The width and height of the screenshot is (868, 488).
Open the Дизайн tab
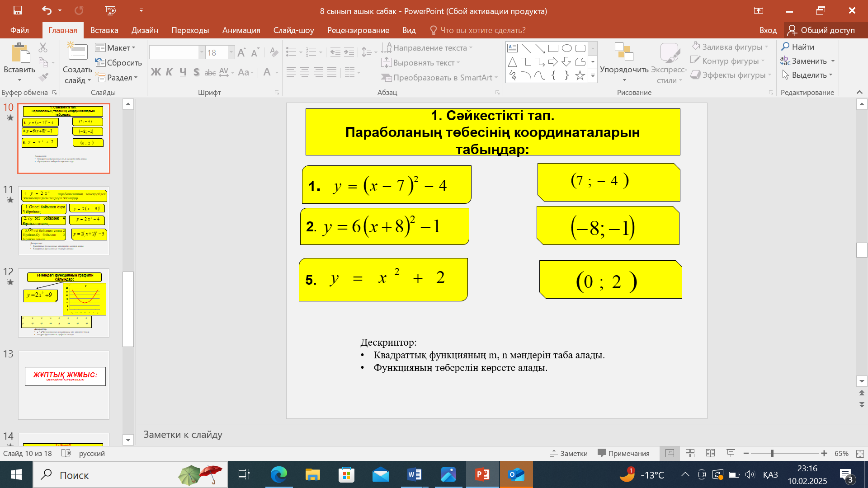pos(145,30)
